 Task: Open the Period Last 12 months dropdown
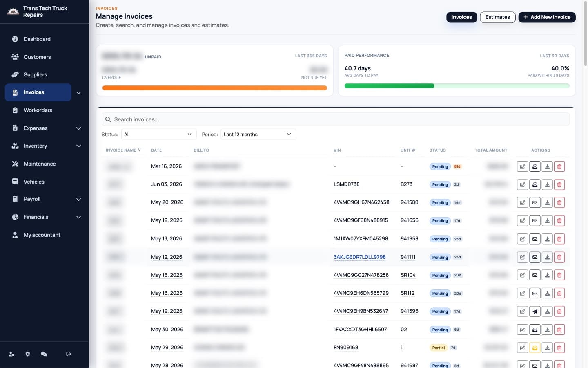[258, 134]
